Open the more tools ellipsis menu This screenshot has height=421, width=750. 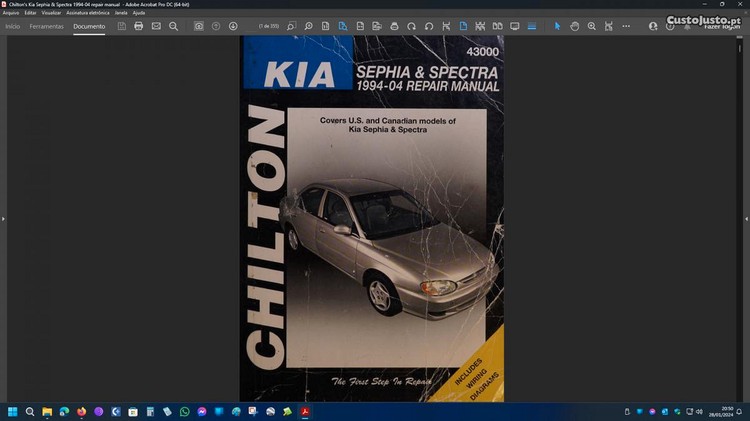pyautogui.click(x=626, y=26)
